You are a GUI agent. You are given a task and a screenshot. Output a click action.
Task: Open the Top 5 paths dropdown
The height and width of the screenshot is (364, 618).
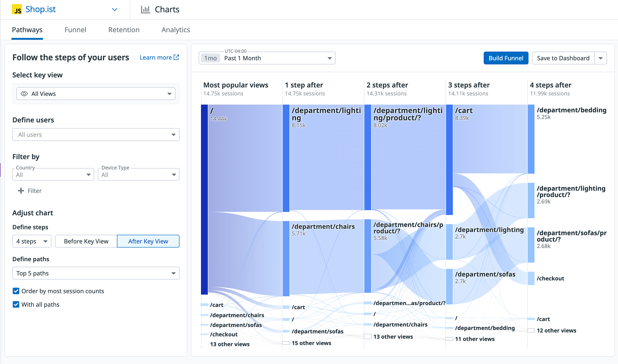tap(96, 273)
